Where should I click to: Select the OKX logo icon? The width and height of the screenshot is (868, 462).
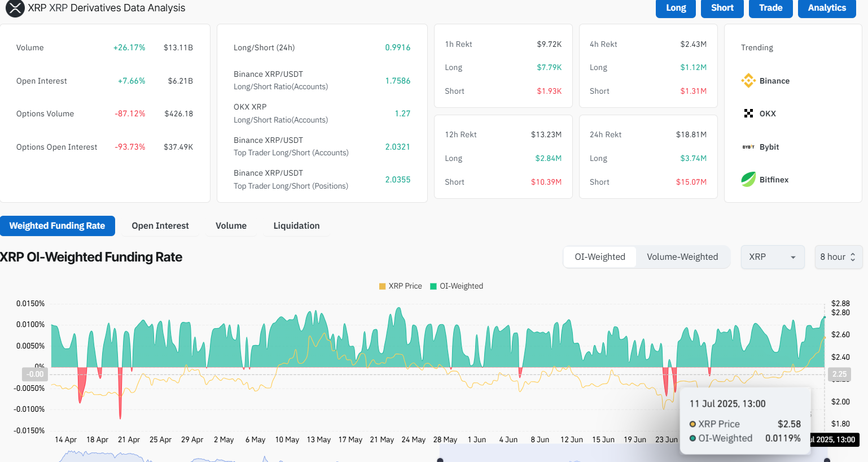748,114
